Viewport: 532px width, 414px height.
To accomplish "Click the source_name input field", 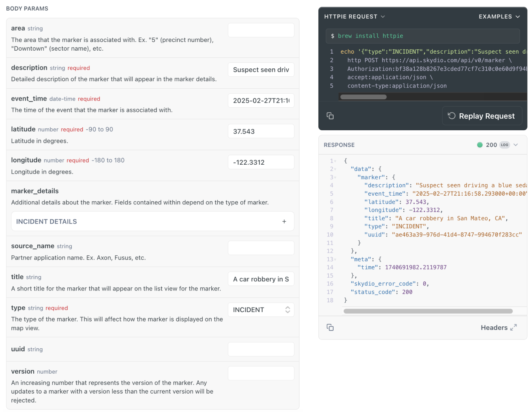I will (x=261, y=248).
